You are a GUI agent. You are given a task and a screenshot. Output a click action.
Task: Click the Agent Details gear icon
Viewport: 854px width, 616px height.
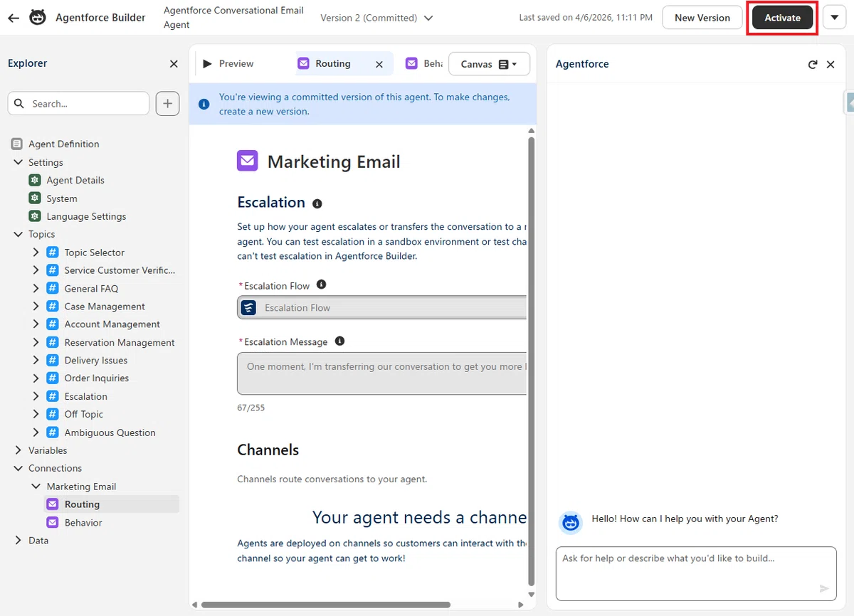(34, 181)
